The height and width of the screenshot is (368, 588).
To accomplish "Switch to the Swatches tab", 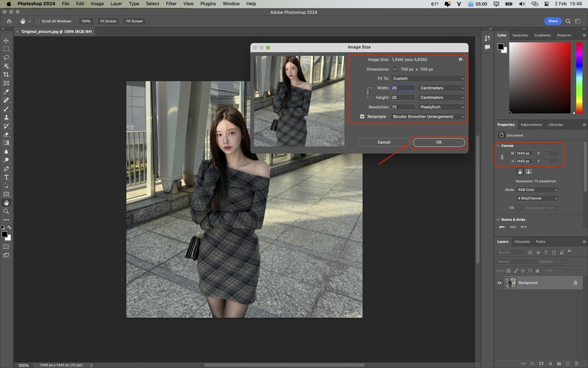I will 520,35.
